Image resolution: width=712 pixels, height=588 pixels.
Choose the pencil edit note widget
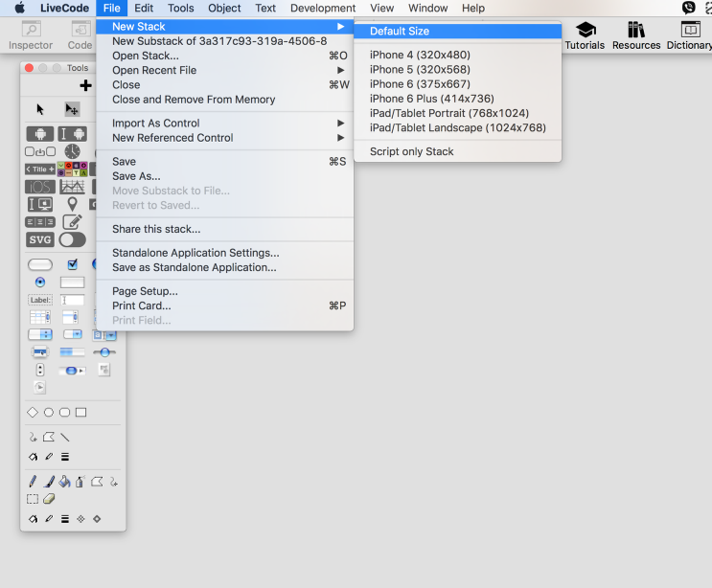pyautogui.click(x=72, y=222)
